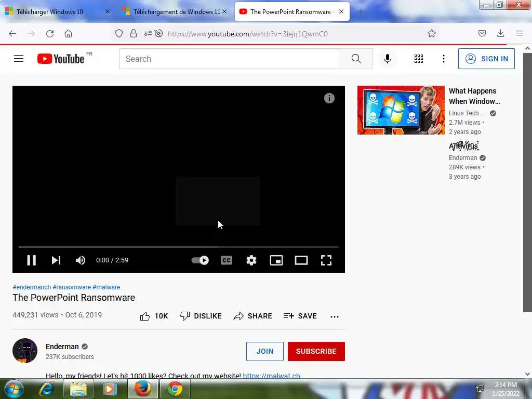Click the Enderman channel name below the video
The width and height of the screenshot is (532, 399).
coord(62,347)
